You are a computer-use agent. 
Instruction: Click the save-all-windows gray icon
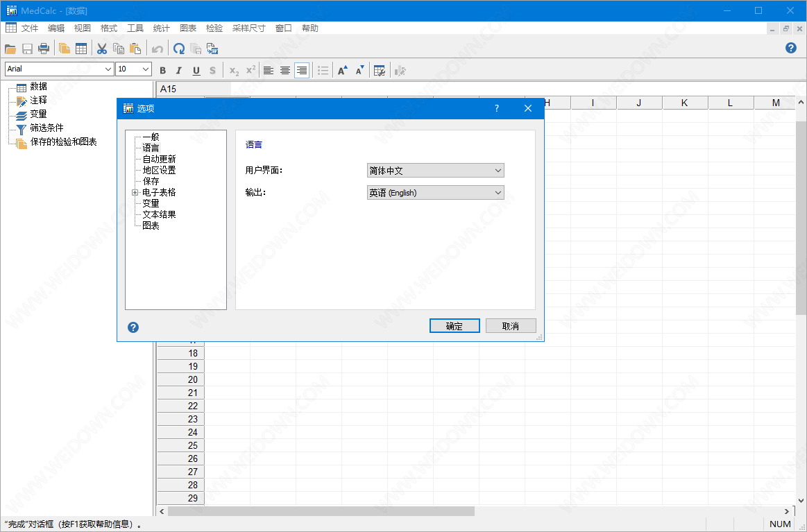(196, 49)
